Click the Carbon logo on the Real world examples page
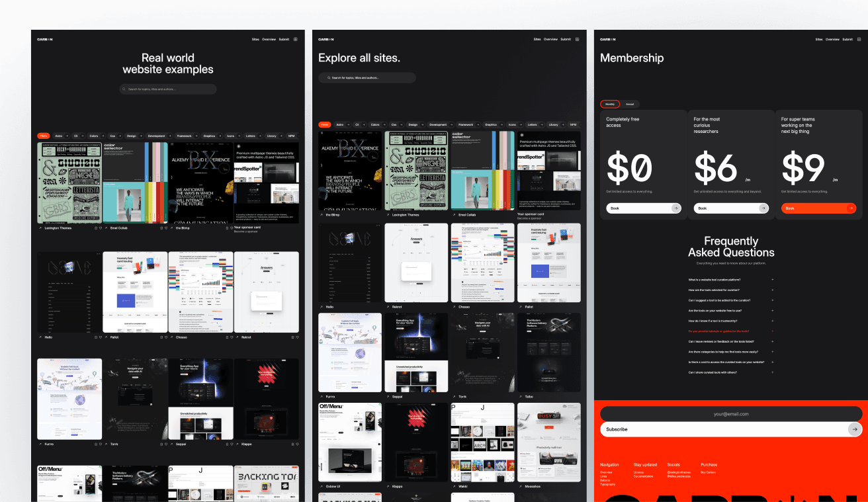 click(45, 39)
